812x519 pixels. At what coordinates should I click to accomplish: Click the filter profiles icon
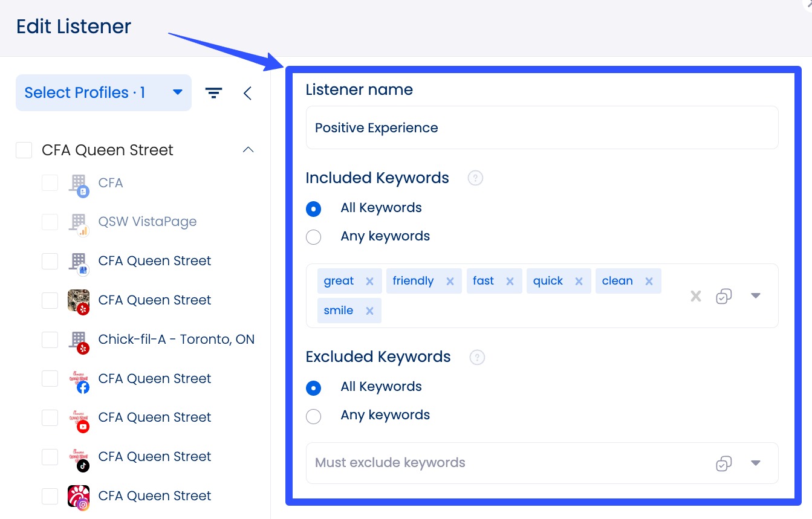(213, 93)
